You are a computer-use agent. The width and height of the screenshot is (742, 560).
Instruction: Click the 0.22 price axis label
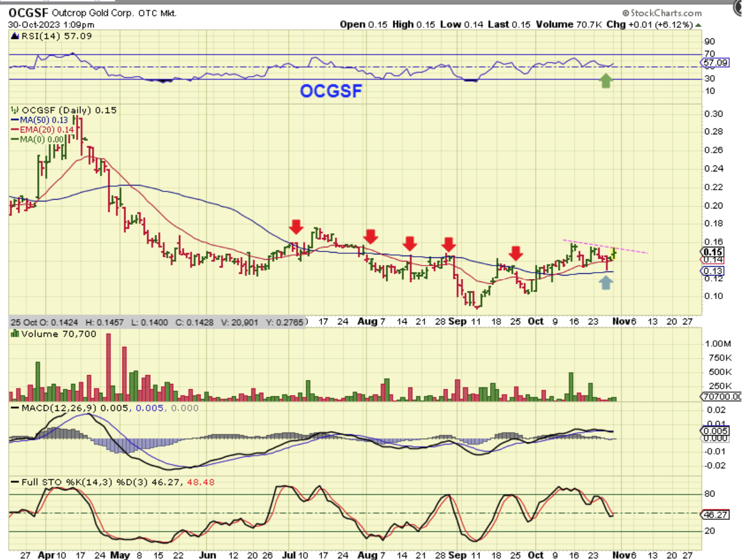tap(714, 187)
